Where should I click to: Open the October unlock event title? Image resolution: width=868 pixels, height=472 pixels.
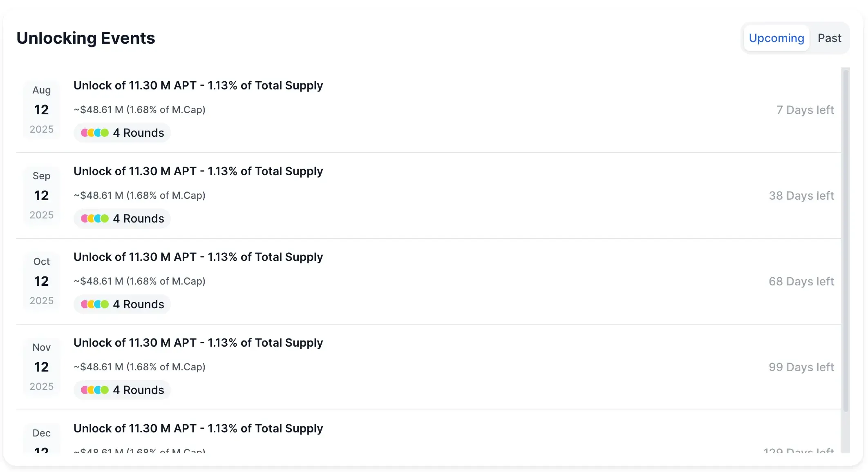pyautogui.click(x=198, y=257)
